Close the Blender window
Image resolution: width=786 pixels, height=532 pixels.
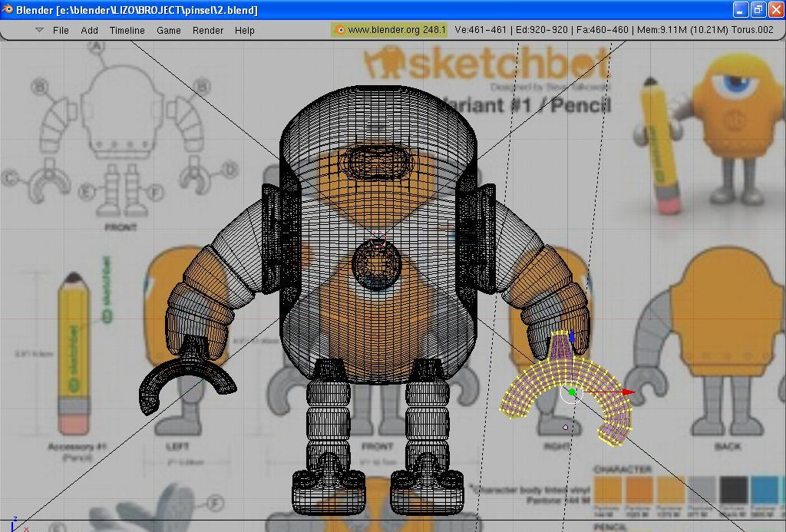(776, 9)
